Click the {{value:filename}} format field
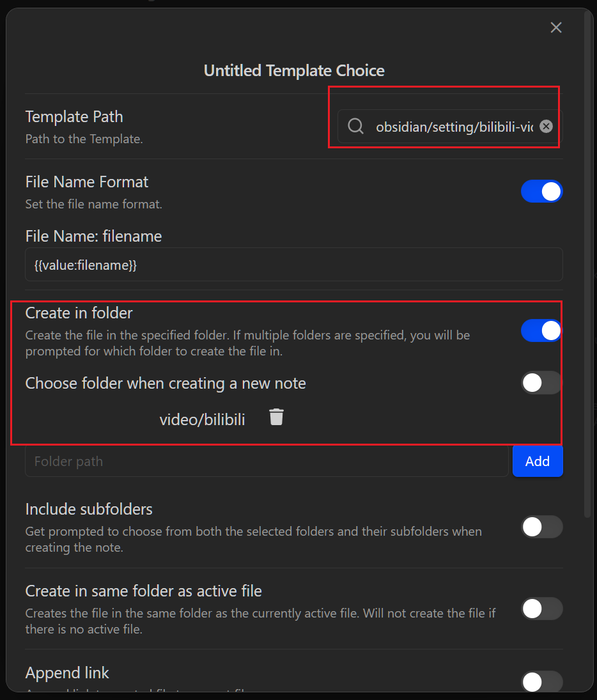 pyautogui.click(x=293, y=265)
